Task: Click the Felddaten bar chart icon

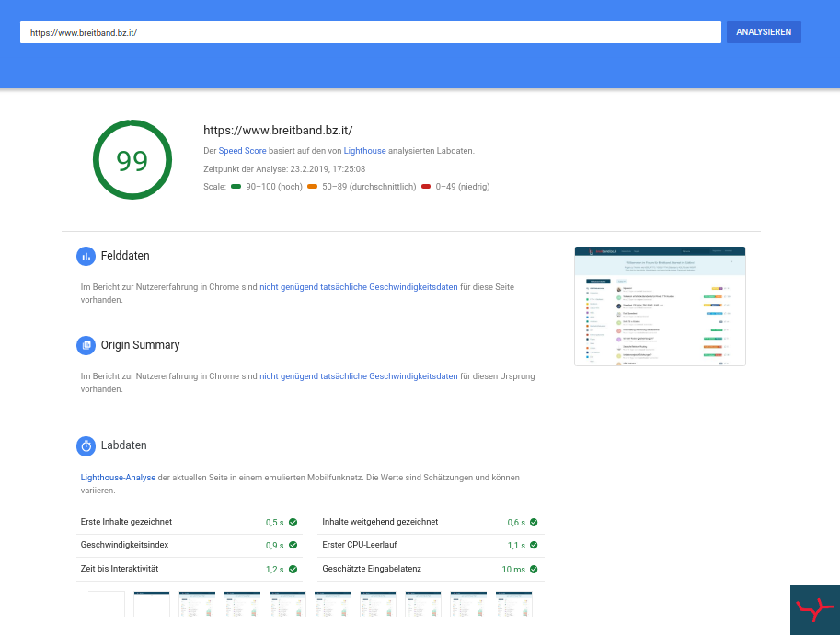Action: coord(86,256)
